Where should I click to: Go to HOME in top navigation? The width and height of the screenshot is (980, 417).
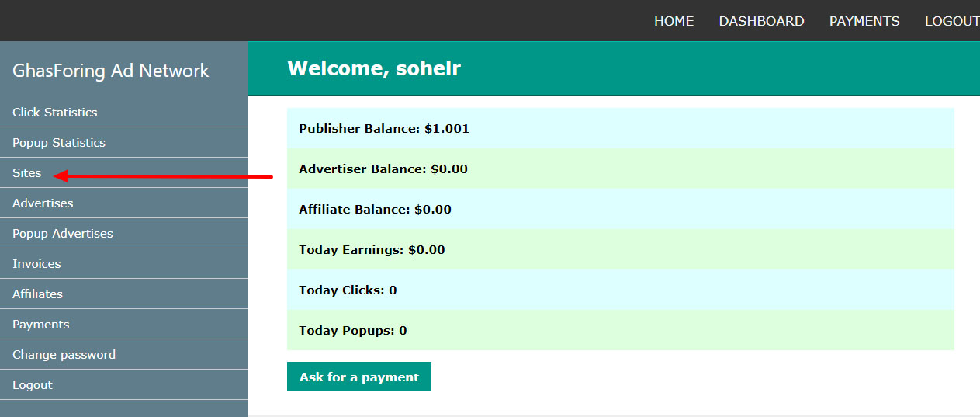[674, 21]
